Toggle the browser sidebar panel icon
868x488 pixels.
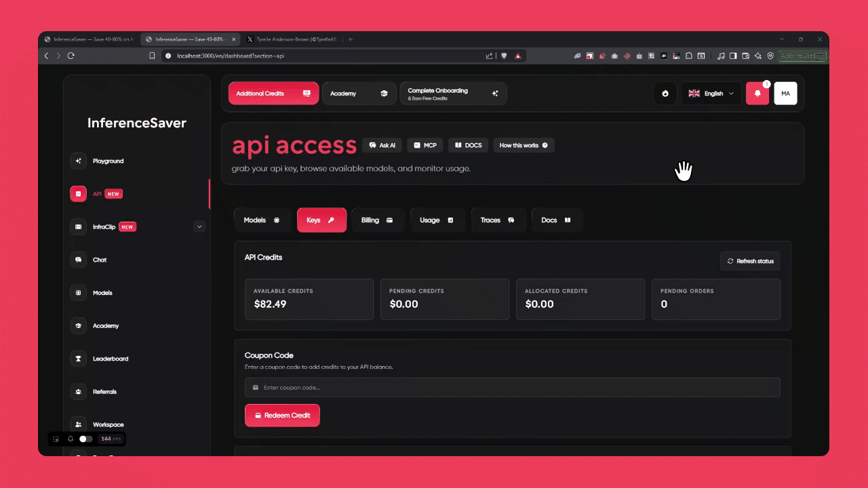point(733,56)
